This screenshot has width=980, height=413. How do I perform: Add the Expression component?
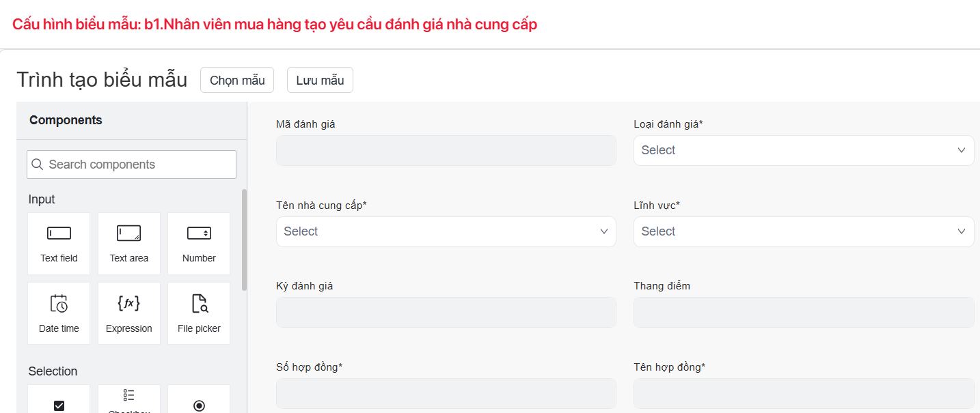click(129, 313)
